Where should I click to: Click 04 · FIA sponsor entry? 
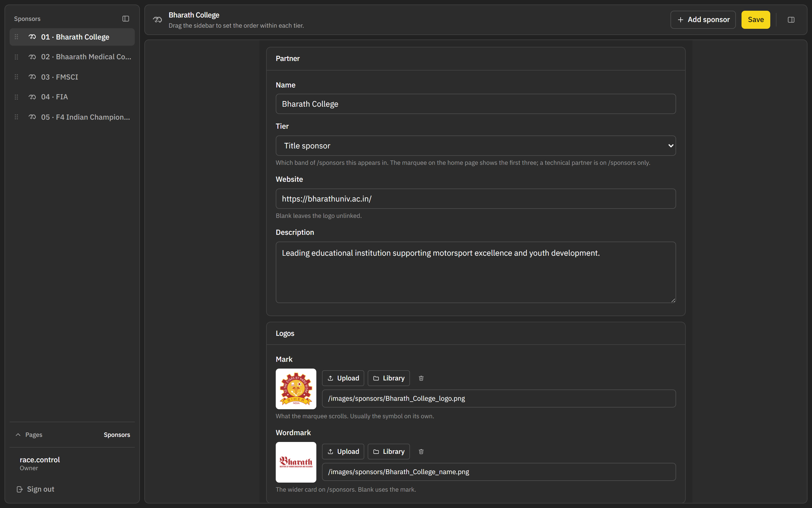point(72,97)
